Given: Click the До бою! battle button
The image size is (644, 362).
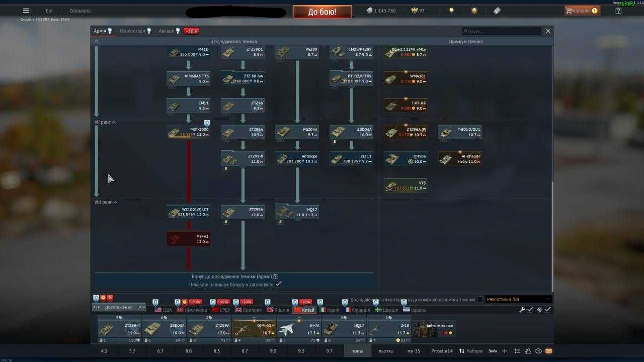Looking at the screenshot, I should pos(322,12).
